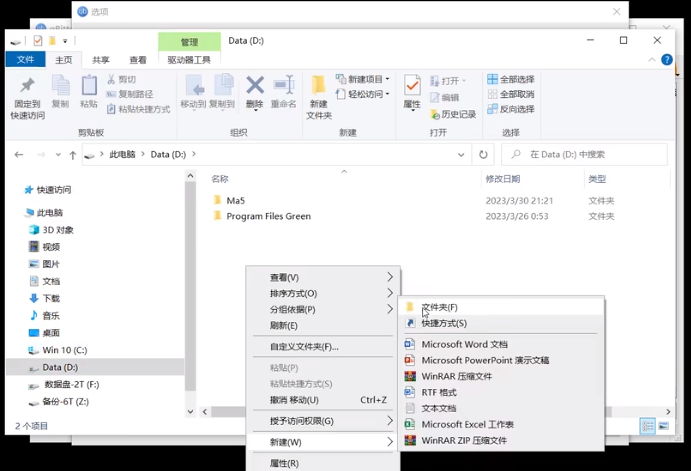Image resolution: width=691 pixels, height=471 pixels.
Task: Click History (历史记录) in ribbon
Action: (453, 114)
